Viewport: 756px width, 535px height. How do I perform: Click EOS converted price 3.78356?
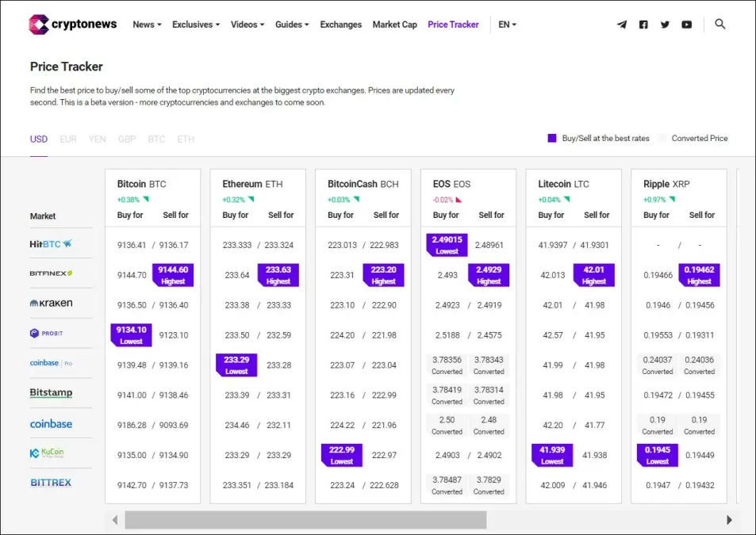pos(447,360)
